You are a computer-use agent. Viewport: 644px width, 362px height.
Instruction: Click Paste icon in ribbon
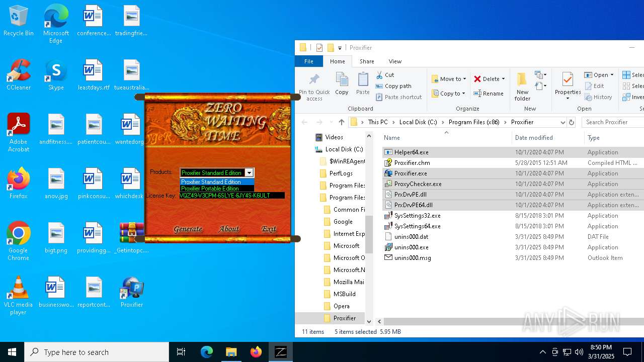coord(363,83)
